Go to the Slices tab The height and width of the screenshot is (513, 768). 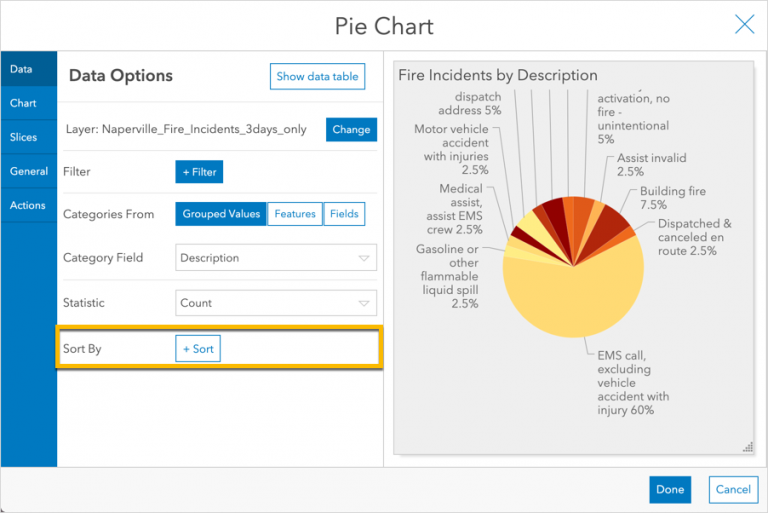(x=23, y=137)
